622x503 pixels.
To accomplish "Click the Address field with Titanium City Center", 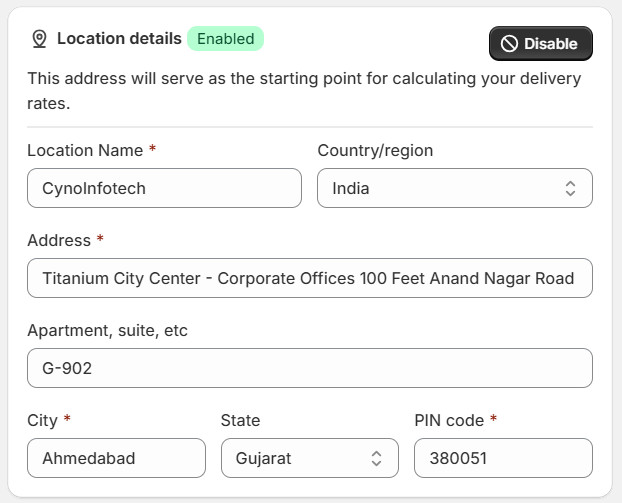I will [x=310, y=278].
